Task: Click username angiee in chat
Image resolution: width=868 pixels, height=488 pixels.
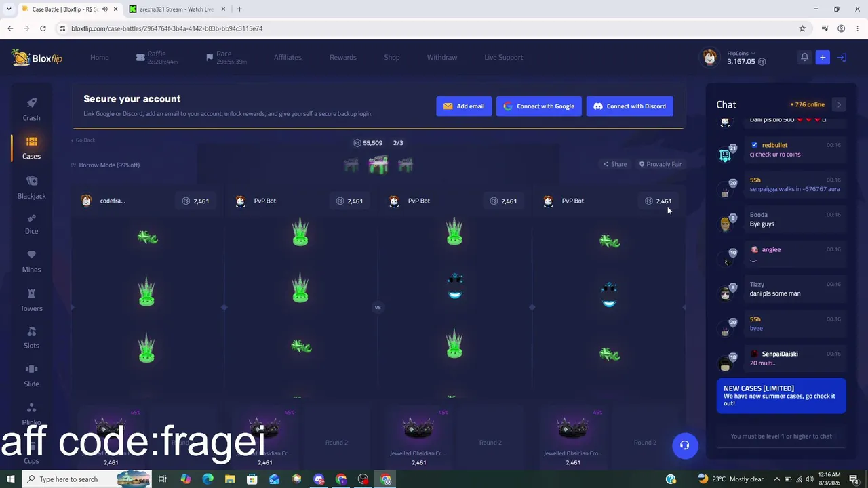Action: 771,249
